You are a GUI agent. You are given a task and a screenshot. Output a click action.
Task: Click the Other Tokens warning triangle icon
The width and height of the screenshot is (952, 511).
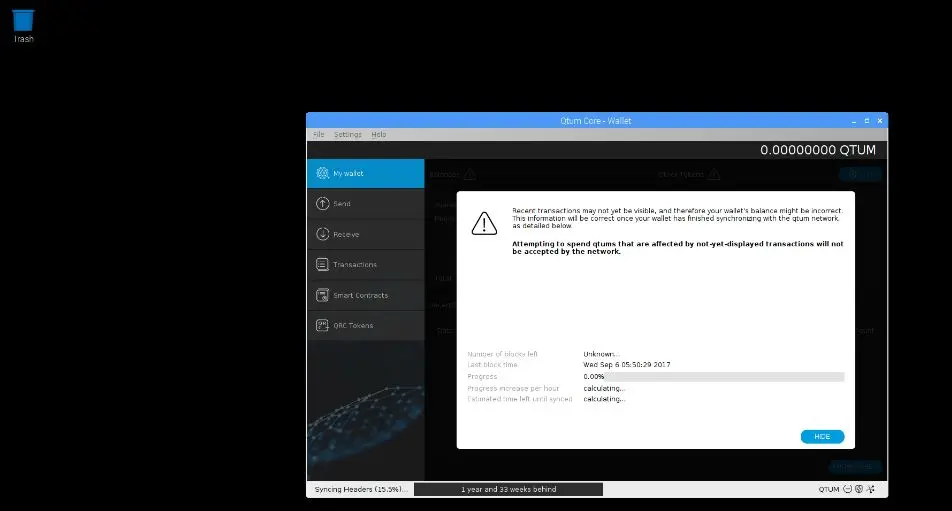(714, 175)
